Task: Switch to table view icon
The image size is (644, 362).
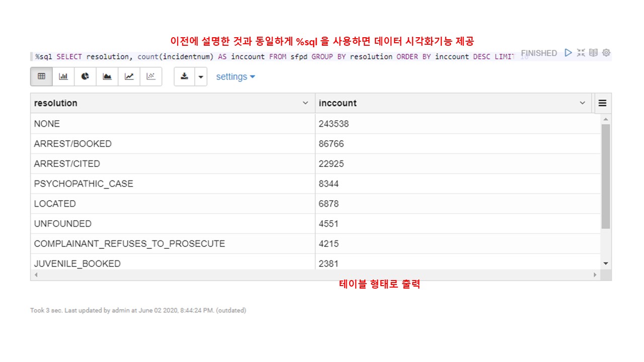Action: [42, 76]
